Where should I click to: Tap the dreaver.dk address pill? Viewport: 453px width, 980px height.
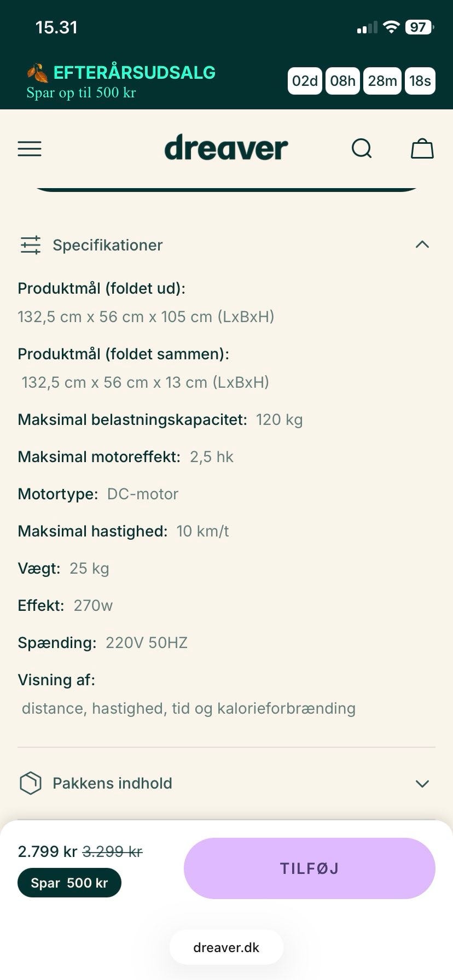[x=226, y=948]
